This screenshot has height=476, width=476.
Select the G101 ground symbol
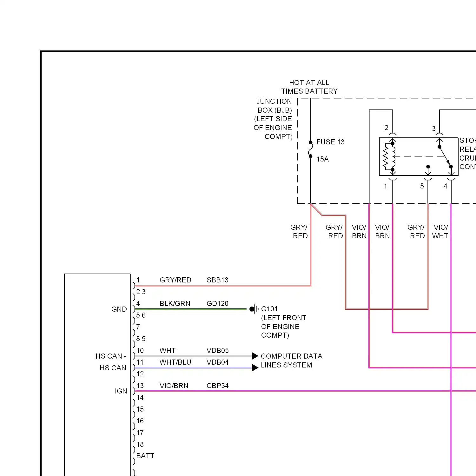[254, 309]
